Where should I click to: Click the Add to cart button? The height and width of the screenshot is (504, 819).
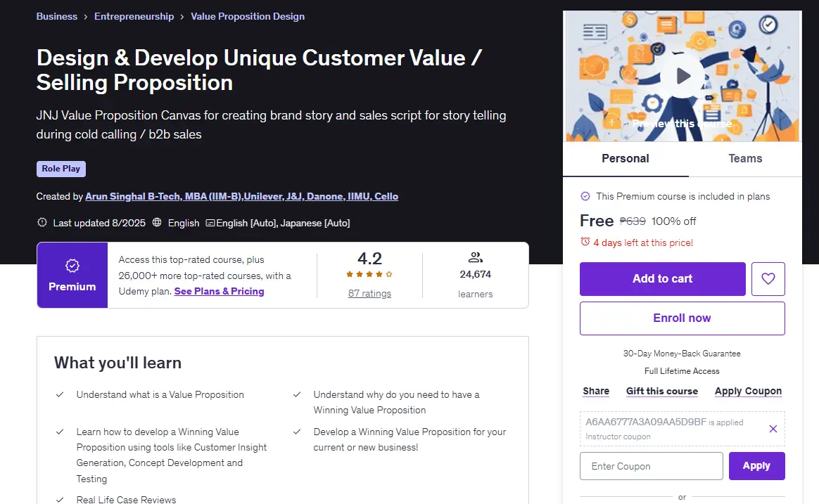tap(662, 278)
